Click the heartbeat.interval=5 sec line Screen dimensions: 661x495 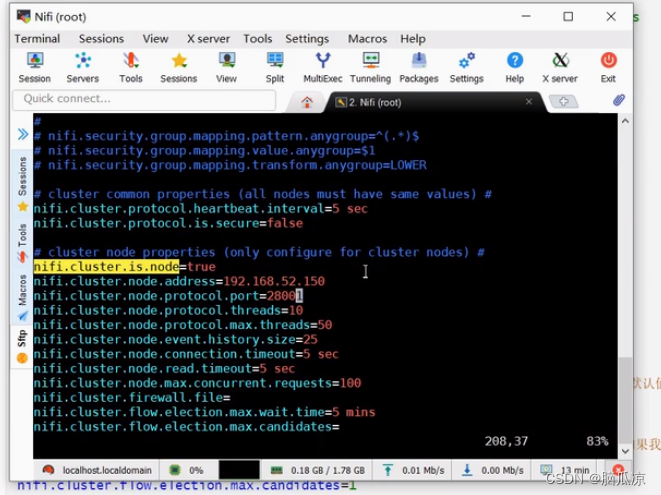[x=201, y=209]
